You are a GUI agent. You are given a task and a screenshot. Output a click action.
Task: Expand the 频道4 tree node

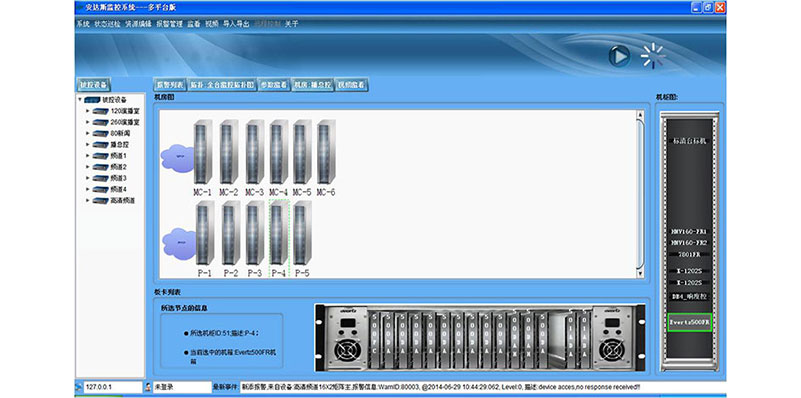click(88, 190)
